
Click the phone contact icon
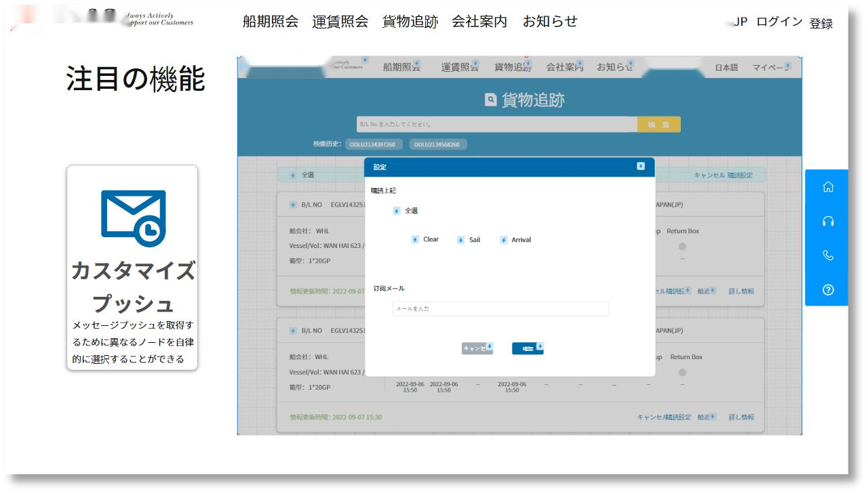tap(827, 255)
